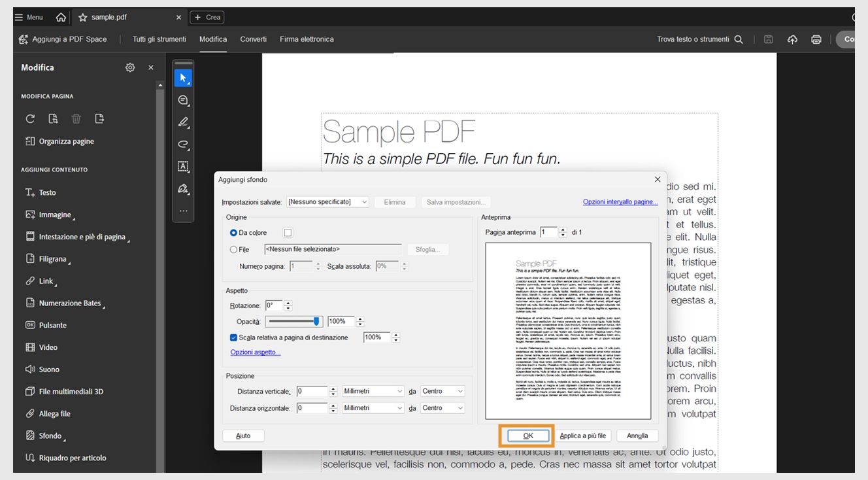Uncheck Scala relativa a pagina di destinazione

(x=233, y=337)
